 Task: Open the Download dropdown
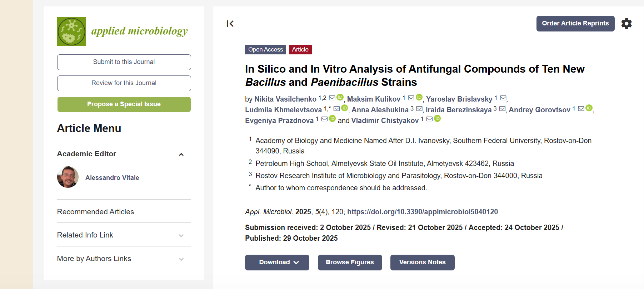pyautogui.click(x=277, y=263)
